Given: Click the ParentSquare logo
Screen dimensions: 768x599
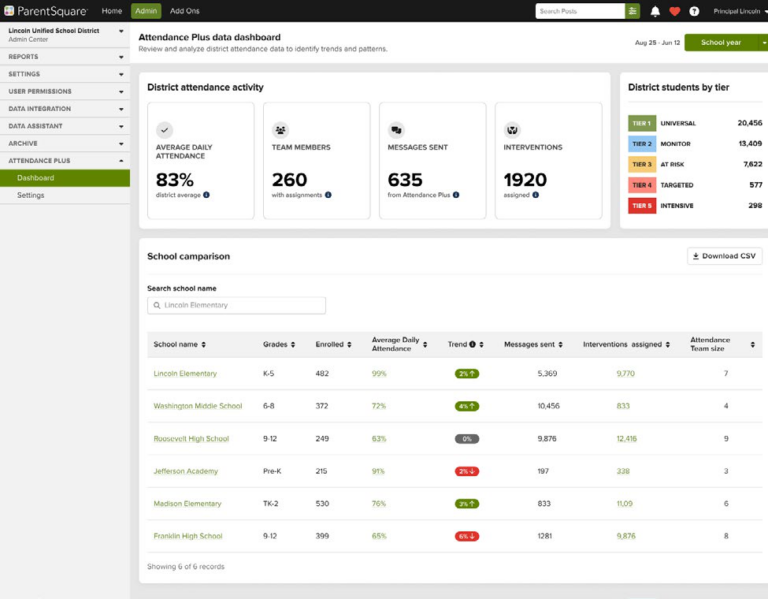Looking at the screenshot, I should coord(46,11).
